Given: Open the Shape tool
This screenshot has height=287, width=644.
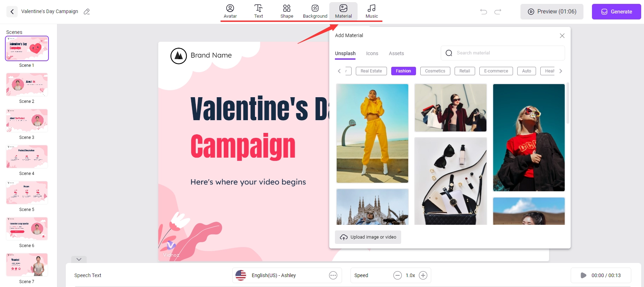Looking at the screenshot, I should pyautogui.click(x=287, y=11).
